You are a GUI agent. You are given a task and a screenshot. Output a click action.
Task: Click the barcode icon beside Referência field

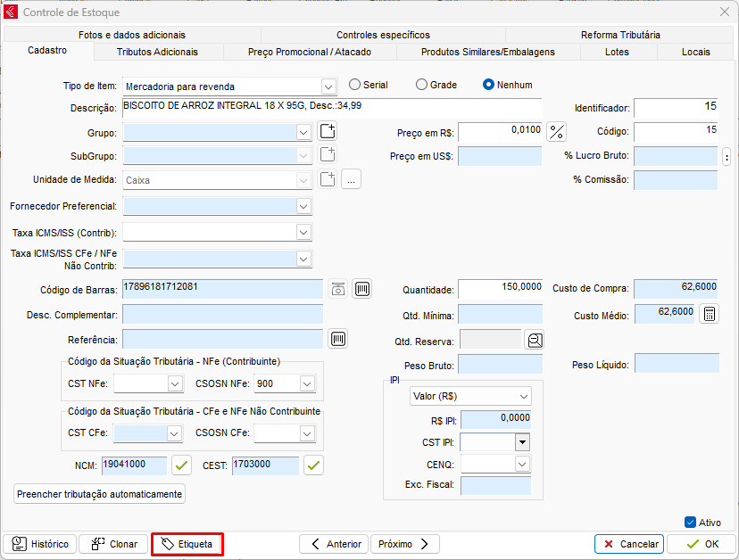(338, 339)
